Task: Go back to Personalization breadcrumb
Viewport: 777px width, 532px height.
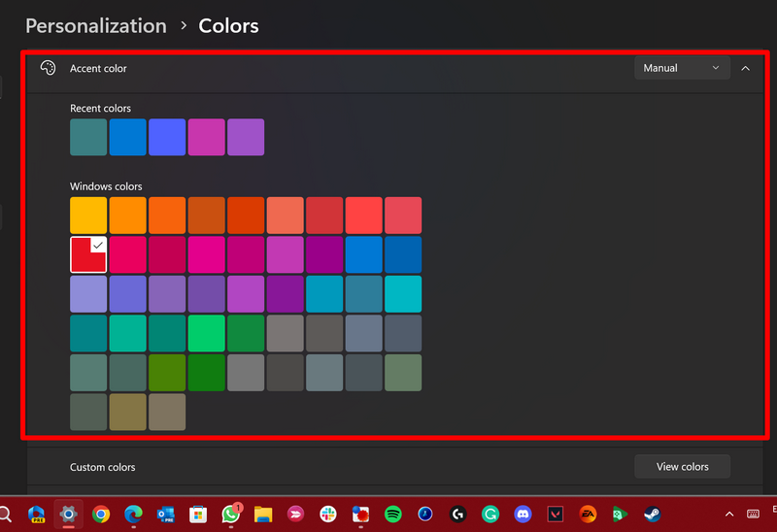Action: pyautogui.click(x=96, y=26)
